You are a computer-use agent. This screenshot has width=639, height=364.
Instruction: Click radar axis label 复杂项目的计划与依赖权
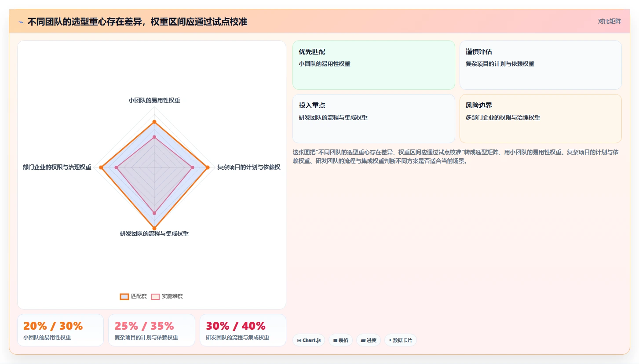point(248,167)
